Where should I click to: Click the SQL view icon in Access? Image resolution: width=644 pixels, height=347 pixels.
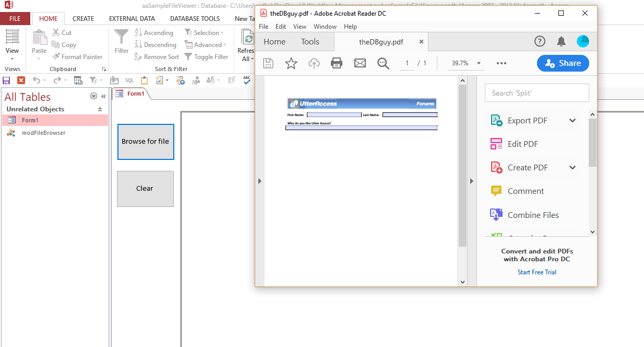tap(129, 80)
